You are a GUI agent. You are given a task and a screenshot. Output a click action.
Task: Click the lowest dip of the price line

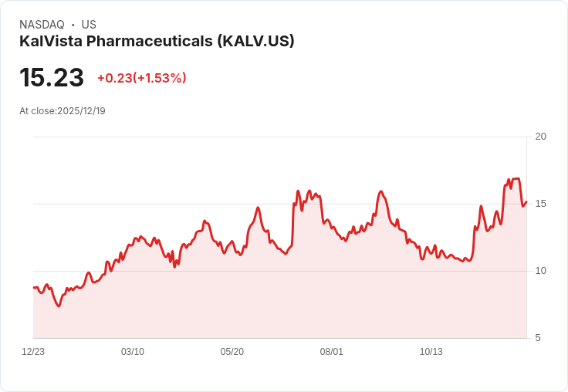pos(59,306)
